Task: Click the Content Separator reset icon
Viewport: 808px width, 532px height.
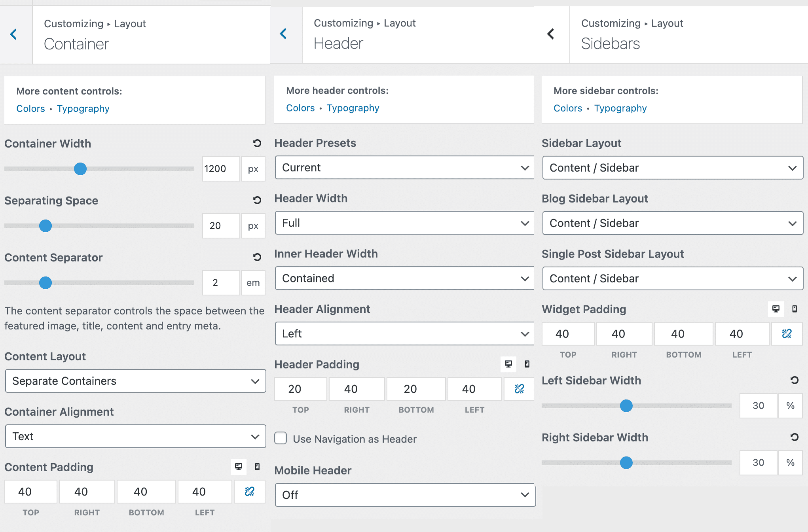Action: click(257, 257)
